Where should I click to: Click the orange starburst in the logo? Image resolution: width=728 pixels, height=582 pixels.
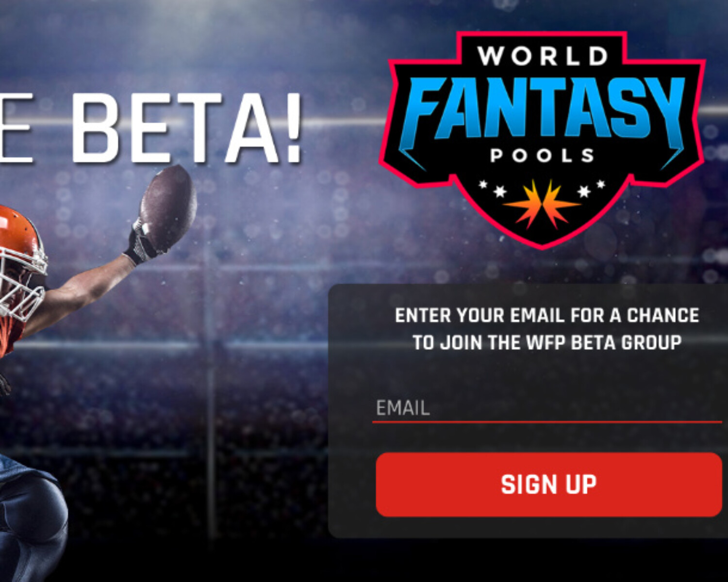(542, 204)
